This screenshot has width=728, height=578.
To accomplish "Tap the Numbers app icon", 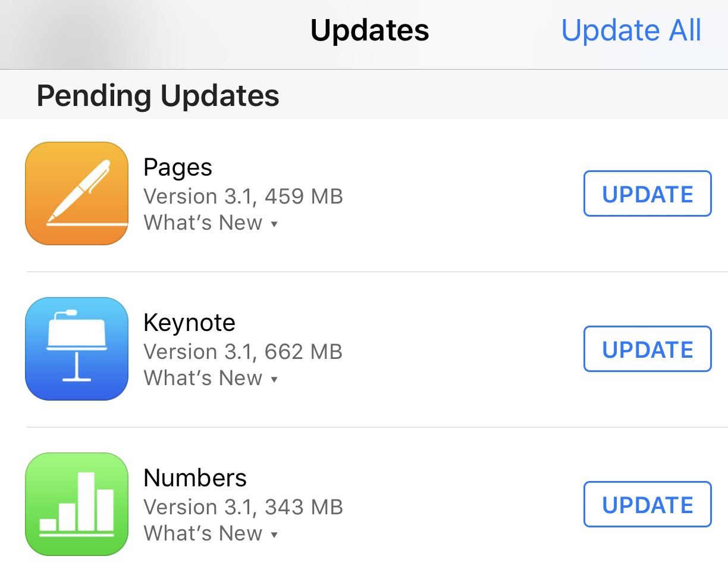I will (x=77, y=504).
